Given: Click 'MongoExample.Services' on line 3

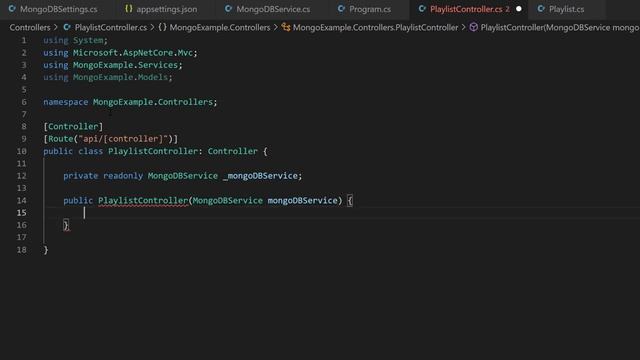Looking at the screenshot, I should 125,65.
